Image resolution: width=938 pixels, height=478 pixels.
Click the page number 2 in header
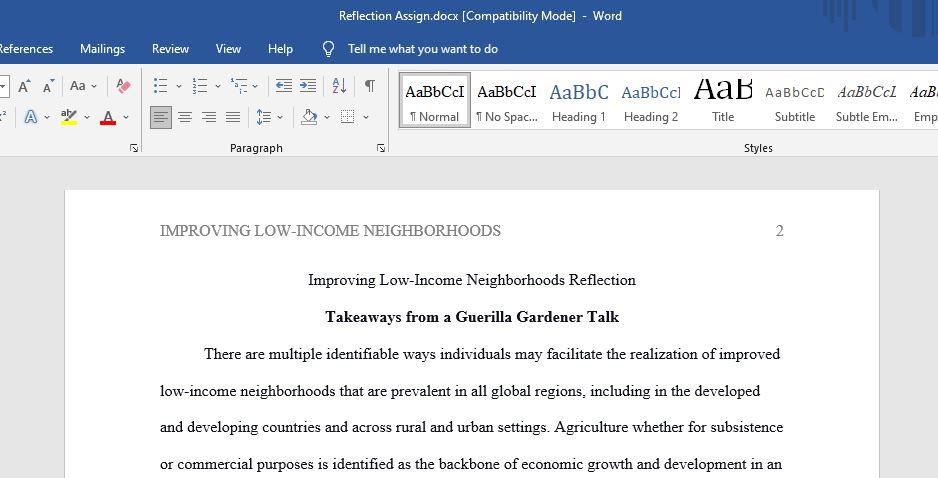pyautogui.click(x=779, y=231)
